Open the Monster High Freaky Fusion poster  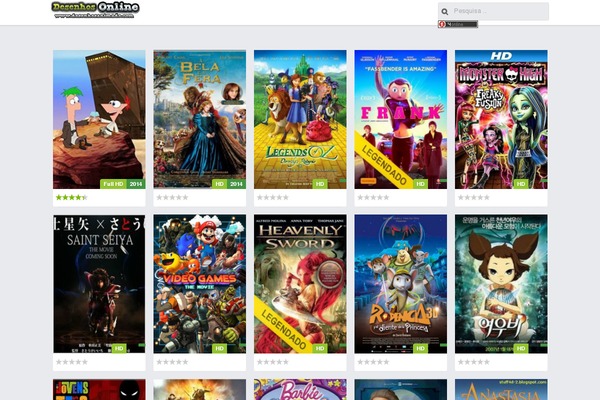pyautogui.click(x=501, y=119)
